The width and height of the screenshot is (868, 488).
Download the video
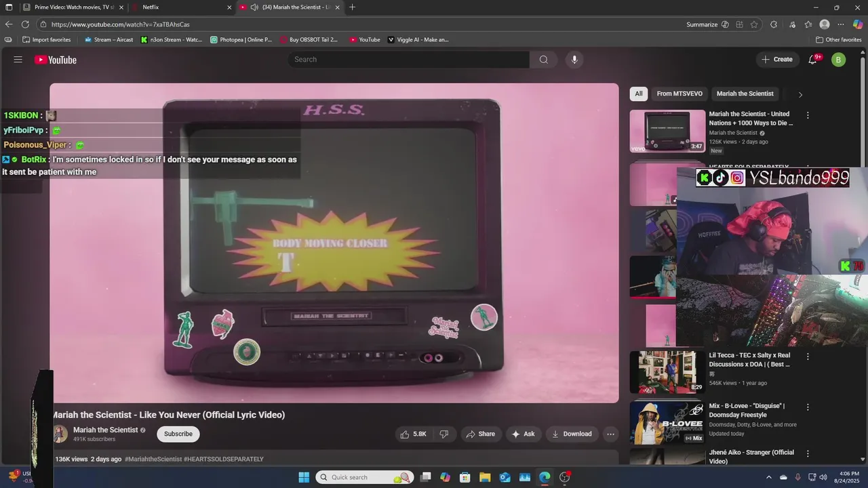(571, 434)
